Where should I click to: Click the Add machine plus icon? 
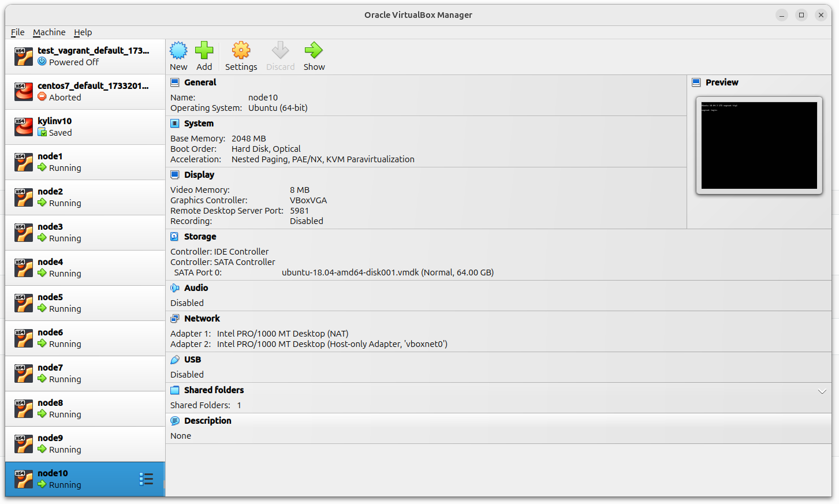click(204, 50)
